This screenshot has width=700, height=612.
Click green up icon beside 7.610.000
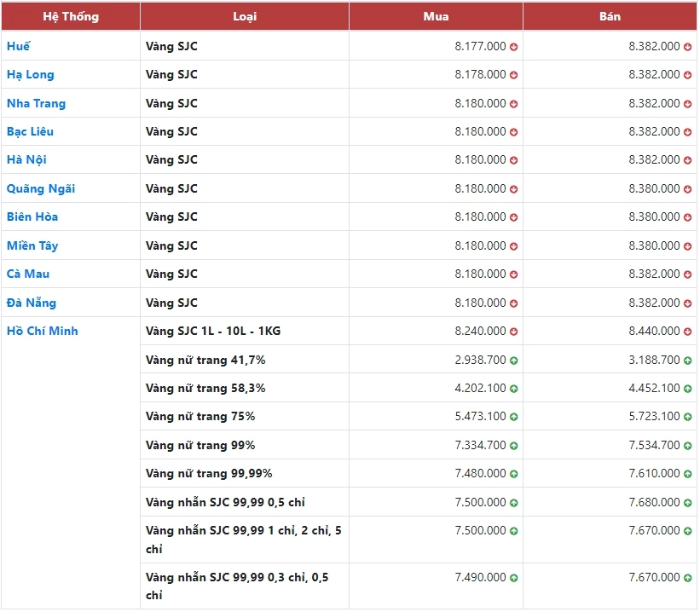click(687, 474)
